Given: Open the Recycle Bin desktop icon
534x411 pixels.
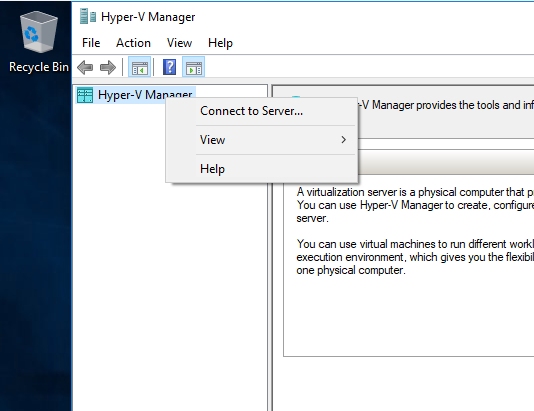Looking at the screenshot, I should [x=38, y=42].
